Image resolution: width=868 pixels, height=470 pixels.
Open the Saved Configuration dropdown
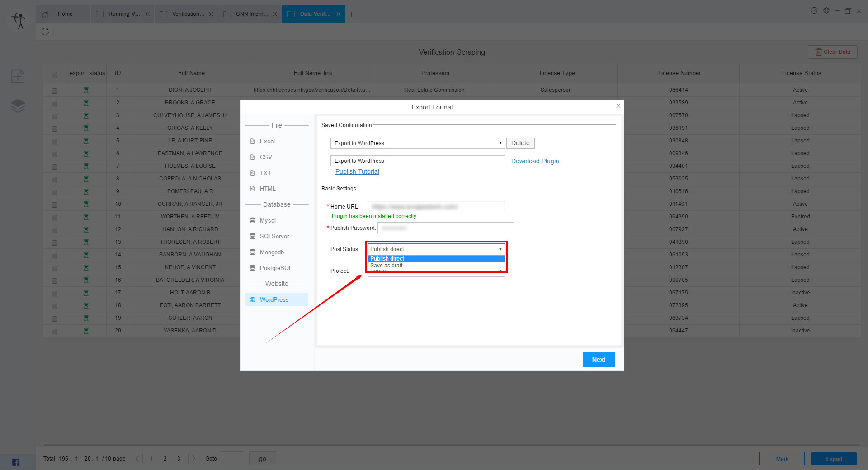(x=417, y=143)
